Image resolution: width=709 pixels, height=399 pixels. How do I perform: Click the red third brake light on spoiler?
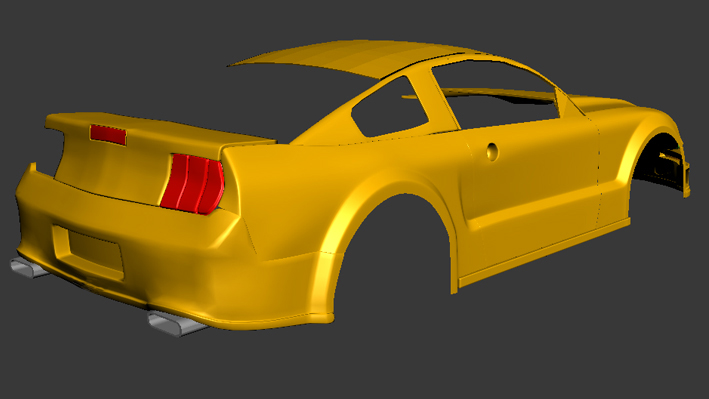108,135
